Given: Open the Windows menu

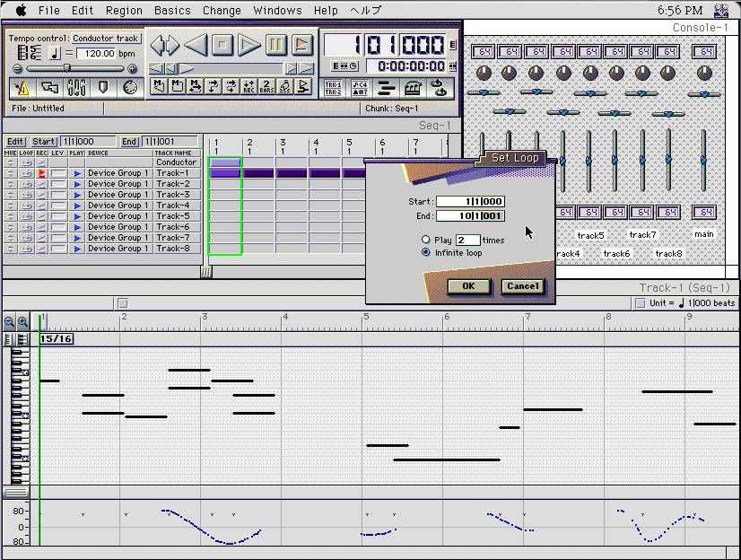Looking at the screenshot, I should (x=277, y=11).
